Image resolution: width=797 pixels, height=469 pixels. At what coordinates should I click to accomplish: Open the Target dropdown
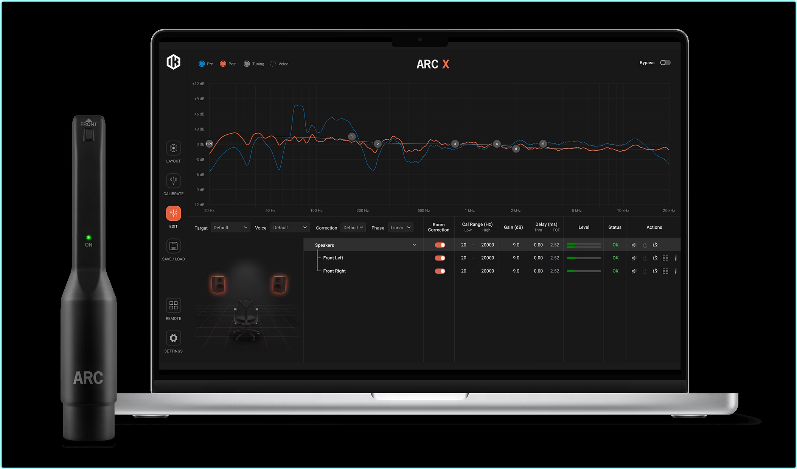pyautogui.click(x=230, y=228)
